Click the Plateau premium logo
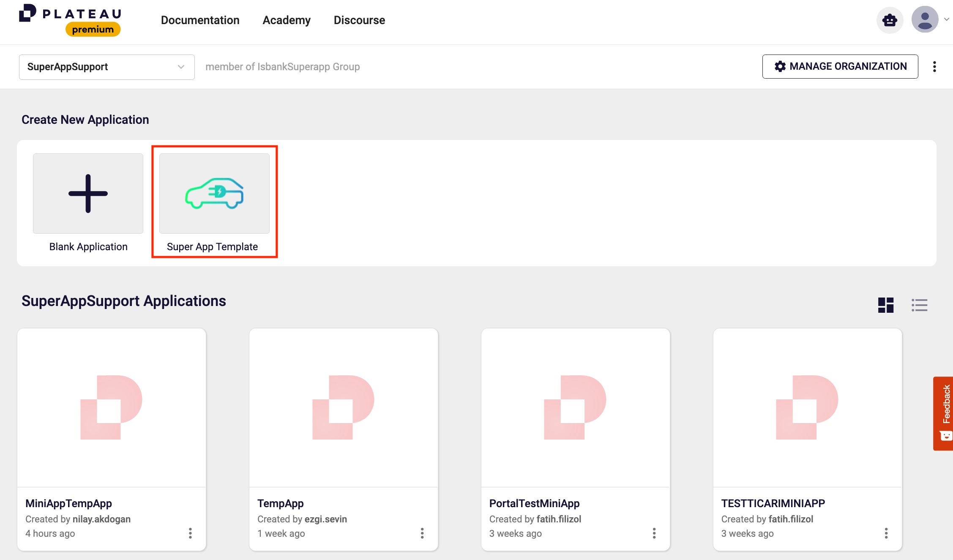953x560 pixels. [x=70, y=20]
